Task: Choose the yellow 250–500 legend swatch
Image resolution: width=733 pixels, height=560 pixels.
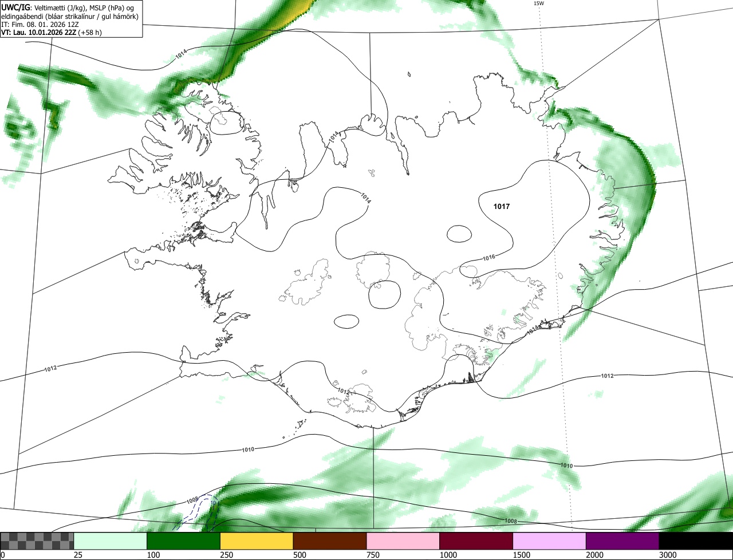Action: click(257, 541)
